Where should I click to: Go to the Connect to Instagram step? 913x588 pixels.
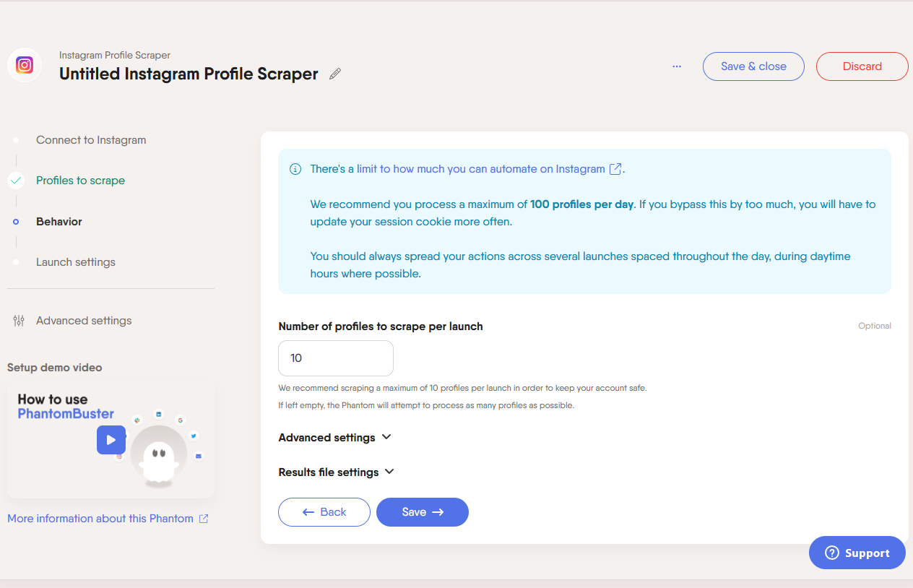(91, 140)
